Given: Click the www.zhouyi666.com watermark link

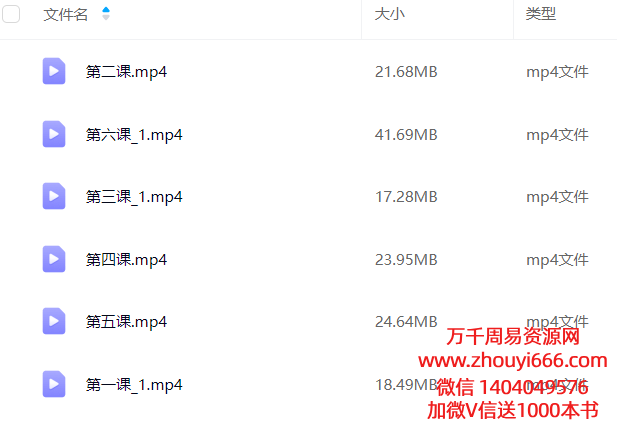Looking at the screenshot, I should [513, 361].
